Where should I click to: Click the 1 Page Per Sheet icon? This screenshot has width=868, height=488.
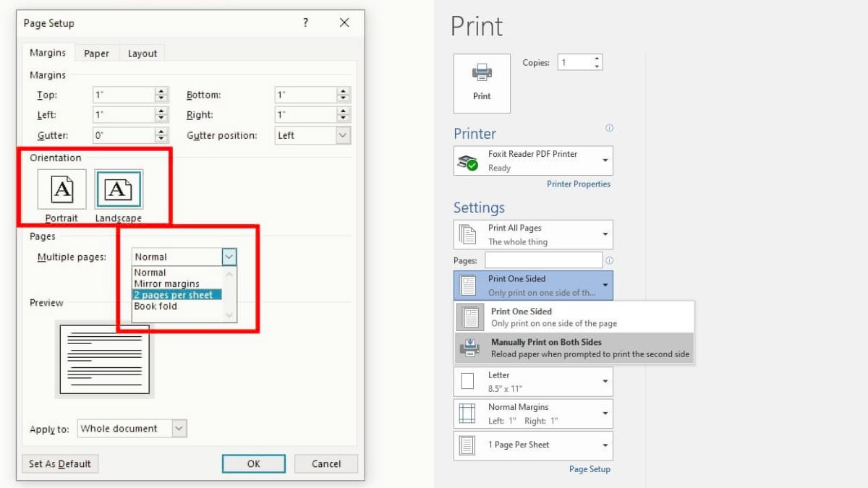click(x=468, y=445)
